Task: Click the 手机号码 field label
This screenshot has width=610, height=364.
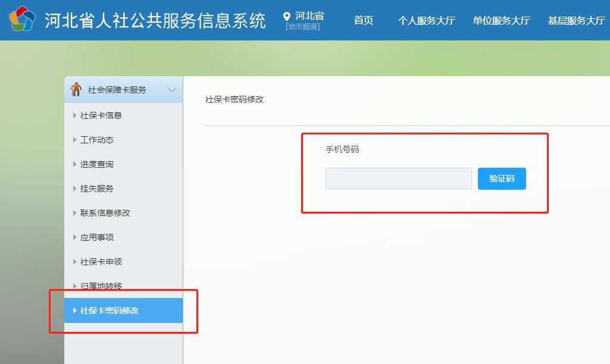Action: click(x=342, y=149)
